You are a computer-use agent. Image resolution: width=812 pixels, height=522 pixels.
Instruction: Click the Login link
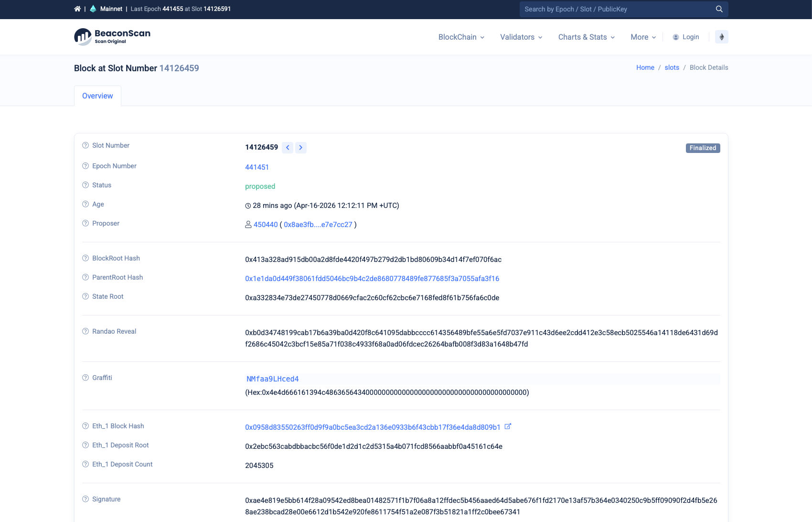click(686, 37)
